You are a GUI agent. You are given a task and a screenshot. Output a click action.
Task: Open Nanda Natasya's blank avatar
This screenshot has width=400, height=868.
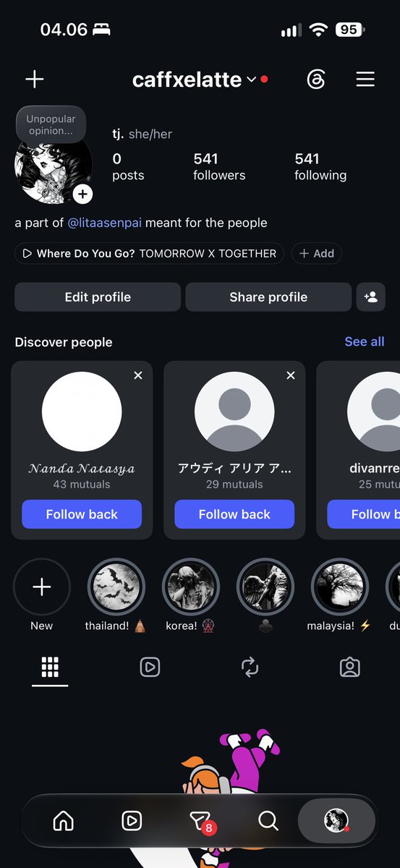(82, 412)
